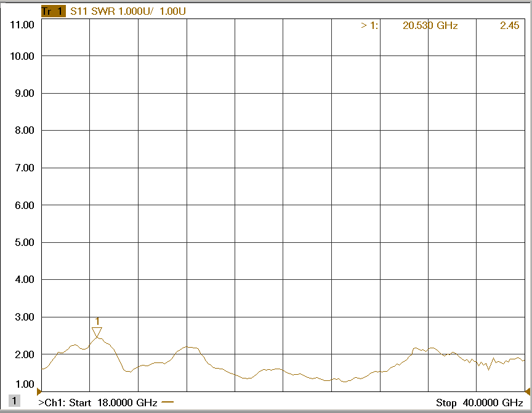532x413 pixels.
Task: Click the left reference level arrow
Action: pyautogui.click(x=39, y=391)
